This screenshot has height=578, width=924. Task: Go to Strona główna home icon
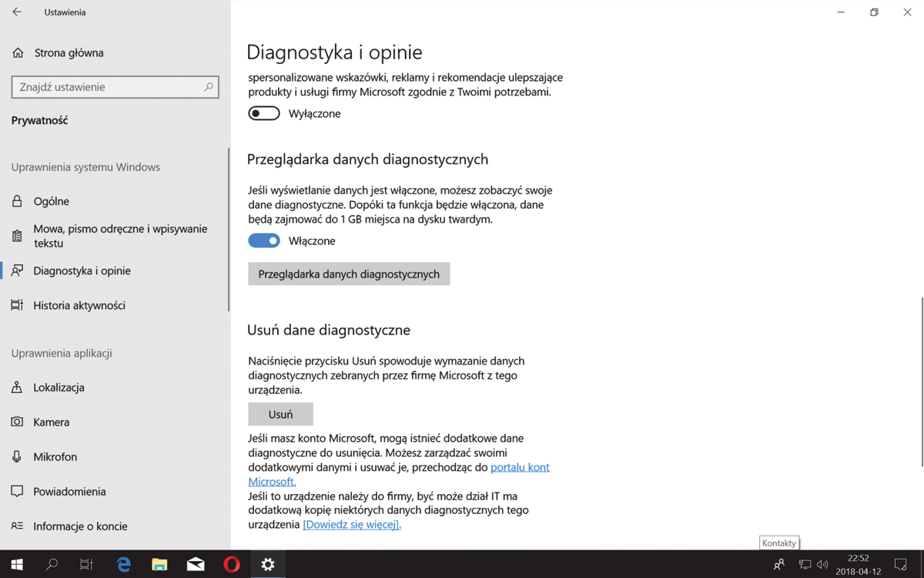(18, 53)
